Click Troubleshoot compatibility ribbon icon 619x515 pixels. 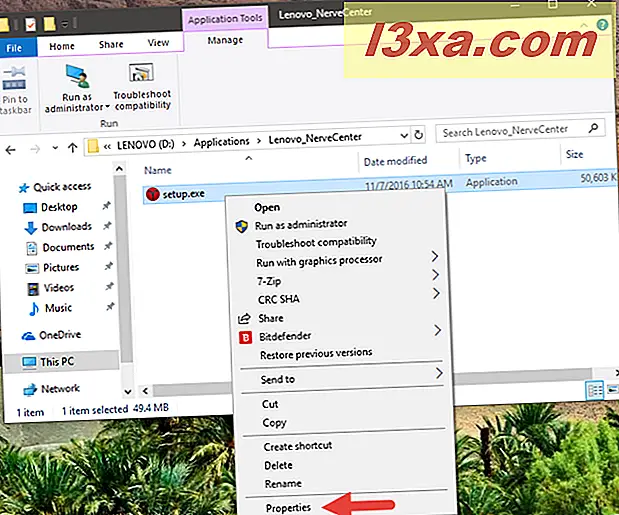(141, 73)
